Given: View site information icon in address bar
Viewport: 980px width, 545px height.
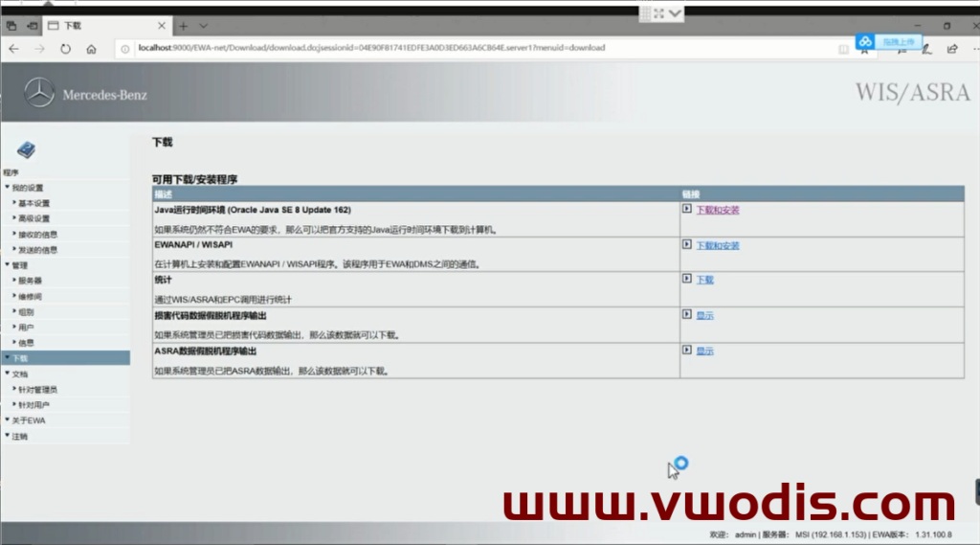Looking at the screenshot, I should (x=125, y=49).
